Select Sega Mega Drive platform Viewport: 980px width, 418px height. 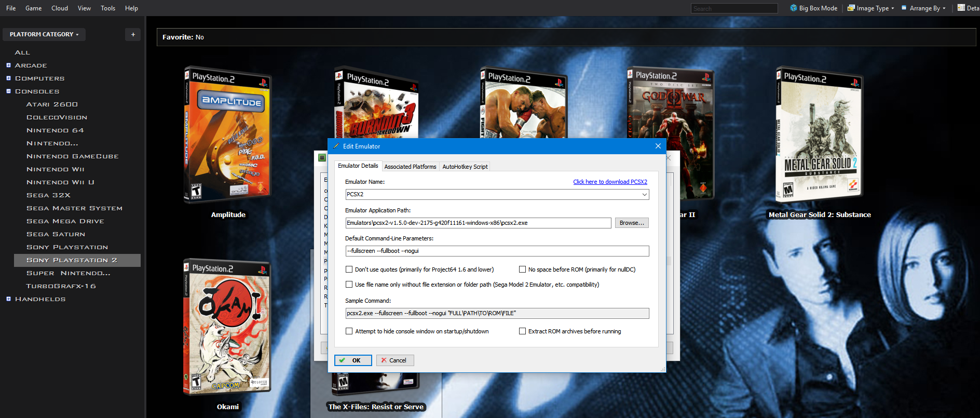click(x=65, y=221)
